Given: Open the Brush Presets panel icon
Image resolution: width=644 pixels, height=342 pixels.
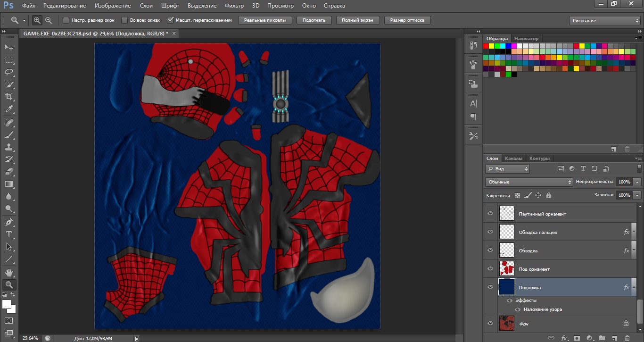Looking at the screenshot, I should 473,64.
